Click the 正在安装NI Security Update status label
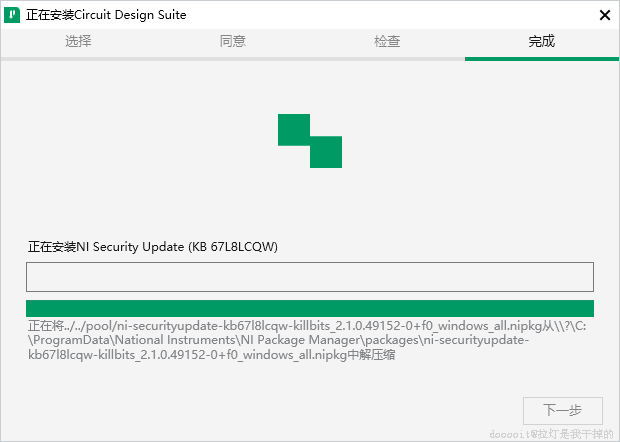The height and width of the screenshot is (442, 620). (152, 246)
